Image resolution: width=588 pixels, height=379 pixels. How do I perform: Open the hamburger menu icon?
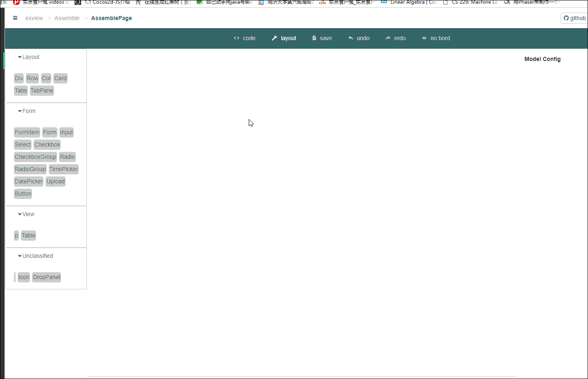tap(15, 18)
